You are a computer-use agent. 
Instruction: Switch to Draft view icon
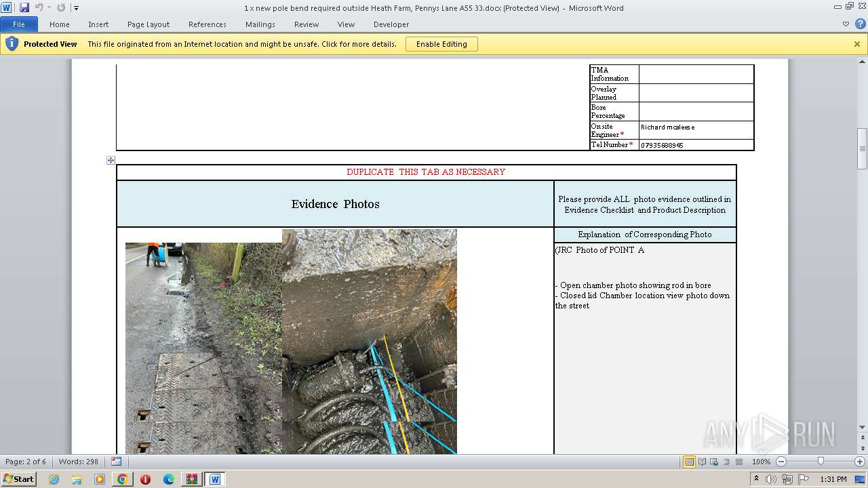pos(738,462)
